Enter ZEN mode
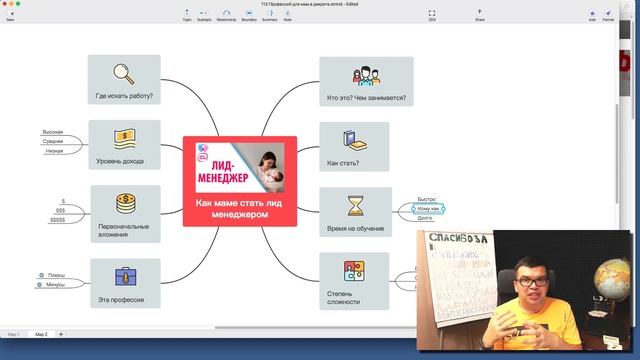Image resolution: width=640 pixels, height=360 pixels. tap(432, 16)
